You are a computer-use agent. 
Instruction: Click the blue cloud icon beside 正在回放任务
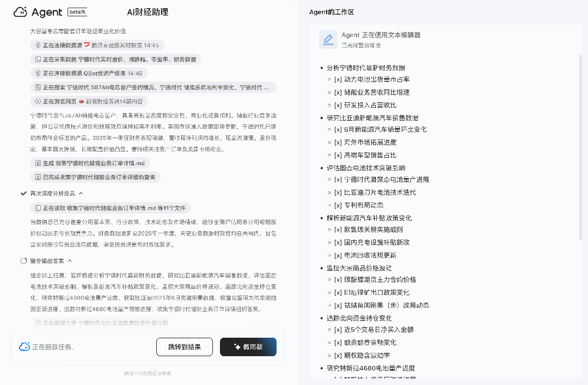click(24, 346)
